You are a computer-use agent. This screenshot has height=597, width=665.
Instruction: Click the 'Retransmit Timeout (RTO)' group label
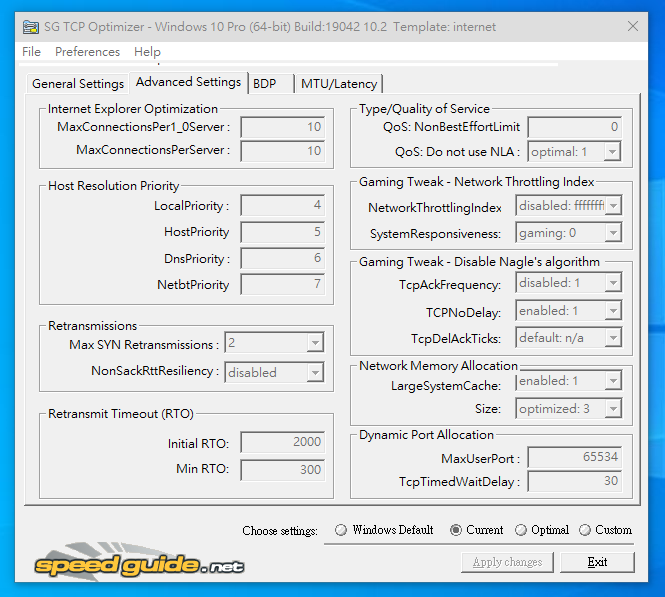click(121, 414)
